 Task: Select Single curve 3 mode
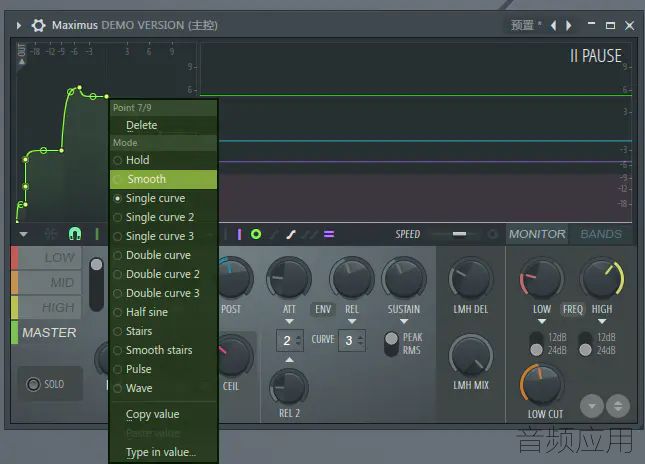tap(163, 236)
